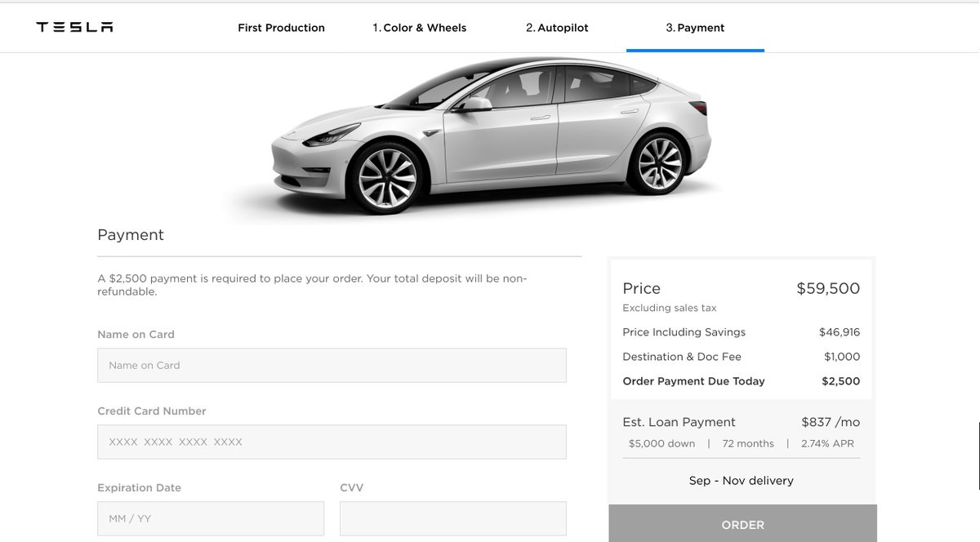Viewport: 980px width, 542px height.
Task: Click the $5,000 down loan term
Action: 661,443
